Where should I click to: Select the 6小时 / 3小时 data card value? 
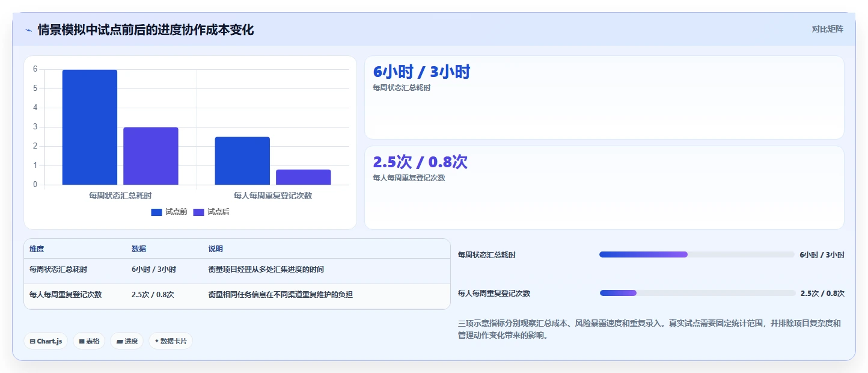[x=421, y=72]
